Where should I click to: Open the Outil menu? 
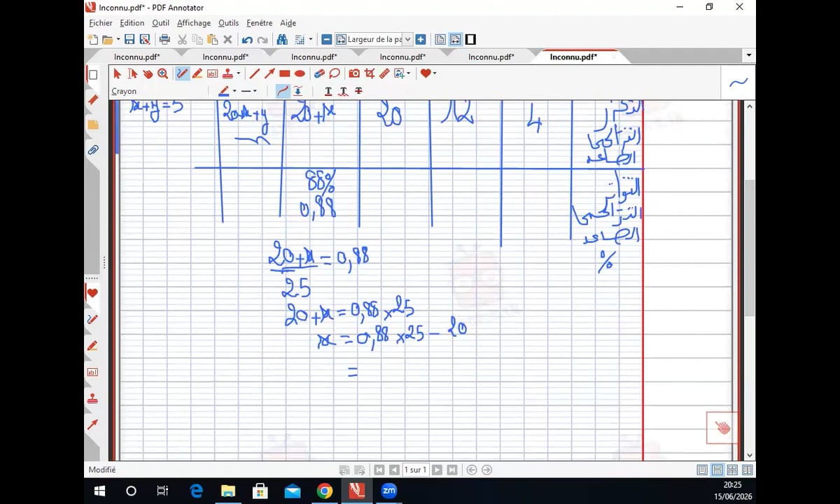(160, 23)
